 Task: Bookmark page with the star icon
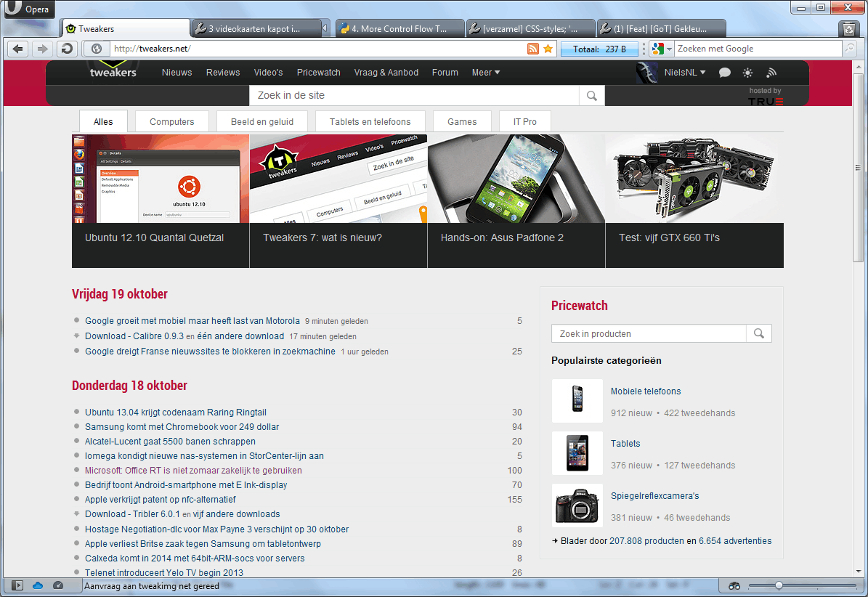point(548,49)
